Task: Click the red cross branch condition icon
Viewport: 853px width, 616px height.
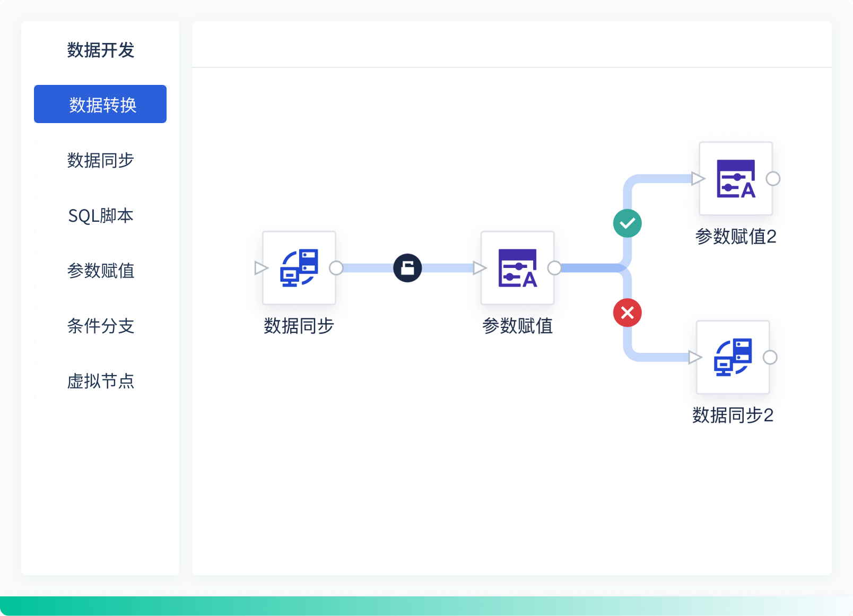Action: tap(628, 313)
